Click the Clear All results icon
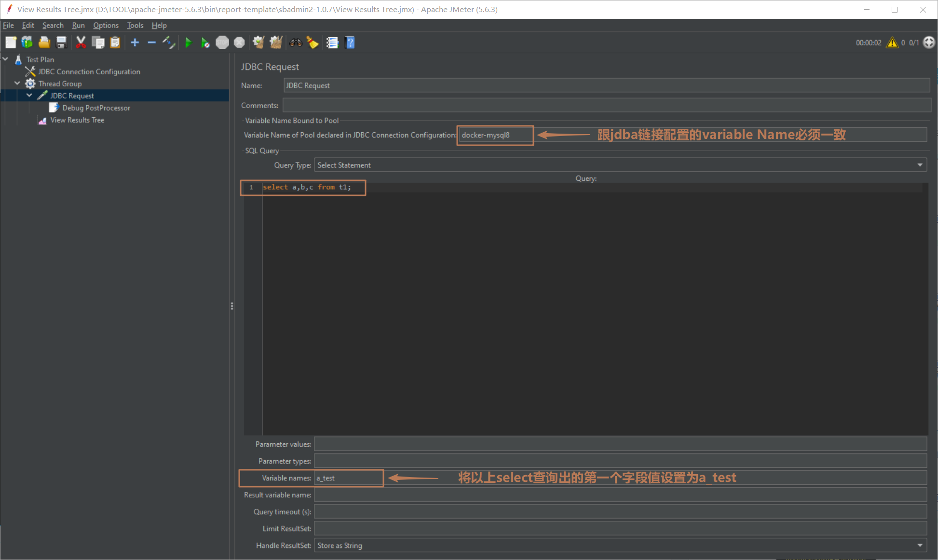The width and height of the screenshot is (938, 560). [276, 42]
